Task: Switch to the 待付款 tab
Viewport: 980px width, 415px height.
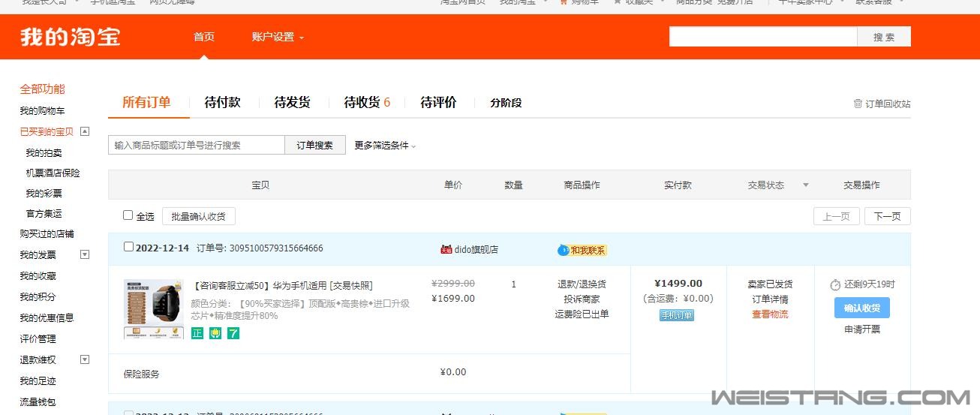Action: tap(222, 102)
